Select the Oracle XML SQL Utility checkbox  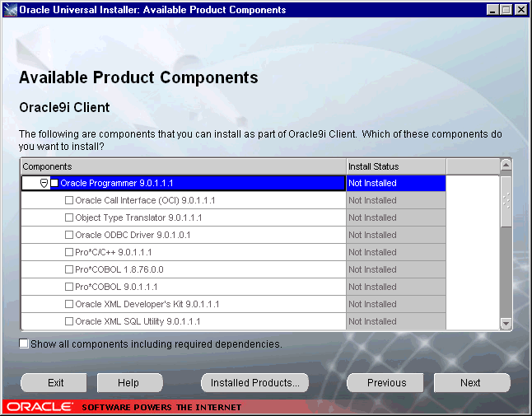point(69,321)
